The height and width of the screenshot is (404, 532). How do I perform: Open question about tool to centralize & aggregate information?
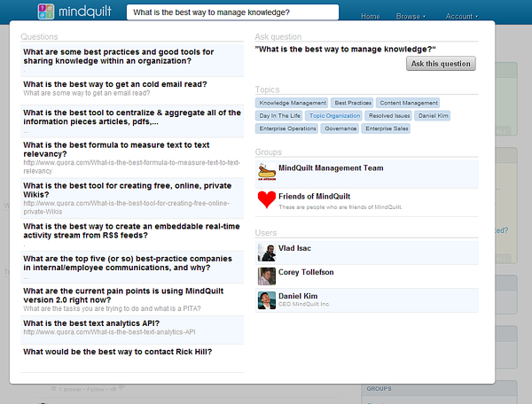[x=132, y=117]
